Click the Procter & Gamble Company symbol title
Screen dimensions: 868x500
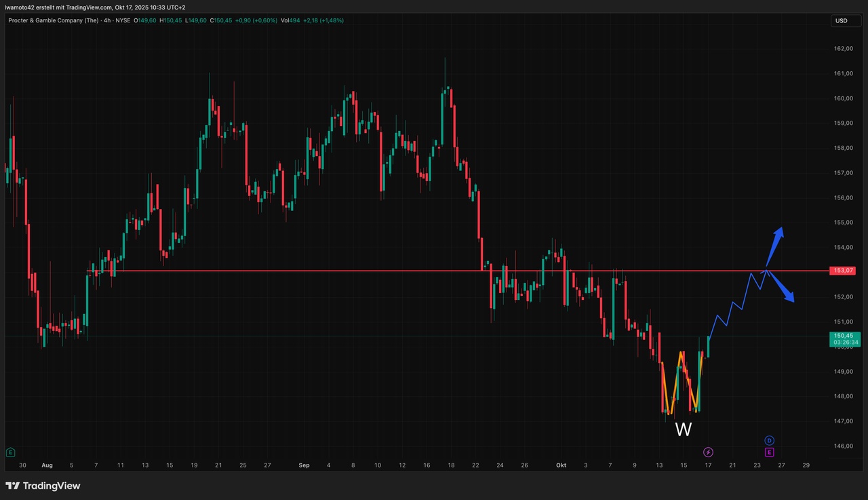coord(53,20)
